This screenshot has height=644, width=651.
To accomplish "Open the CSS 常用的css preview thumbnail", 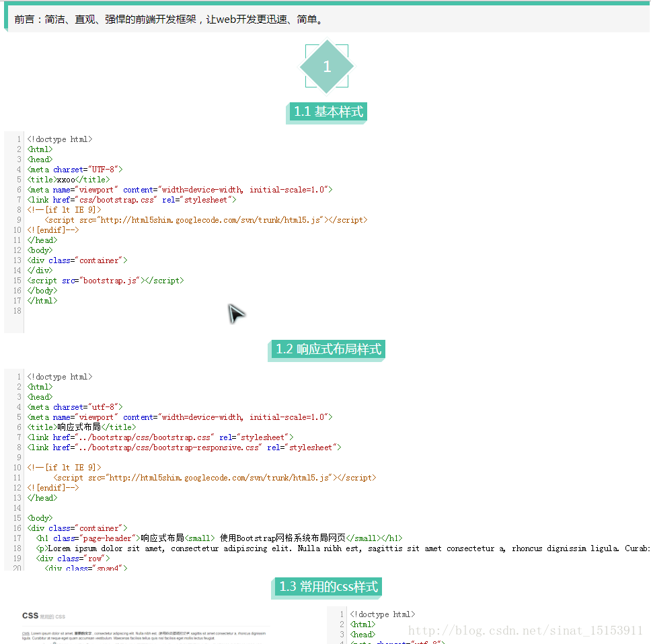I will point(145,627).
